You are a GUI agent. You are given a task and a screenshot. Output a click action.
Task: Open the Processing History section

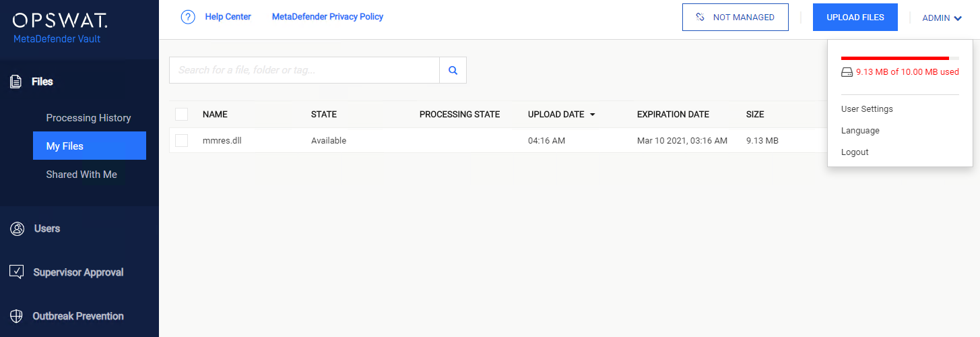click(88, 118)
